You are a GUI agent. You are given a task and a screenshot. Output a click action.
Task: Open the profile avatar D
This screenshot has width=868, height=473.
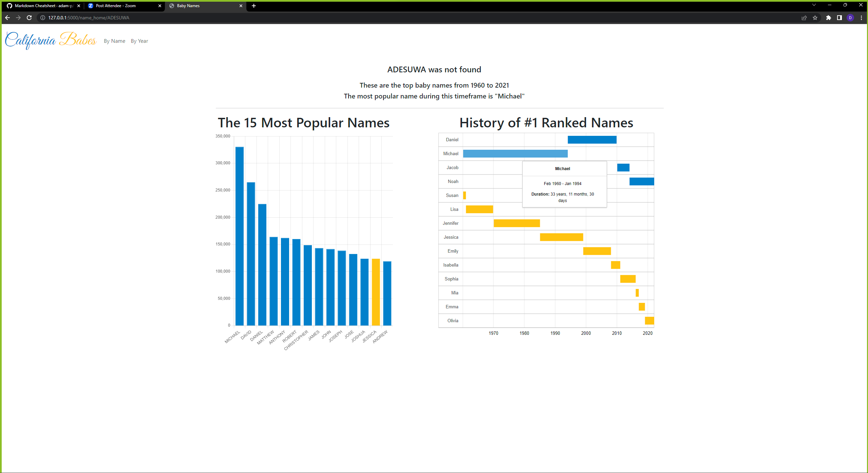click(850, 18)
